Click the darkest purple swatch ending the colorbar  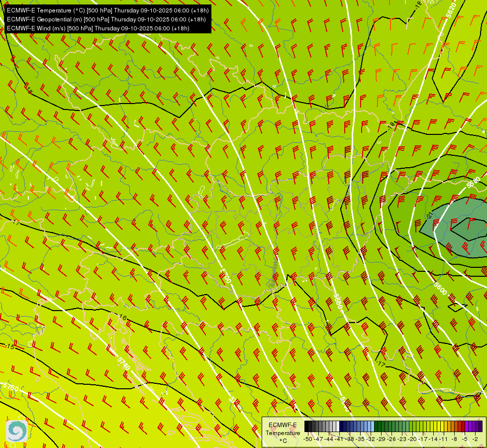(x=481, y=426)
